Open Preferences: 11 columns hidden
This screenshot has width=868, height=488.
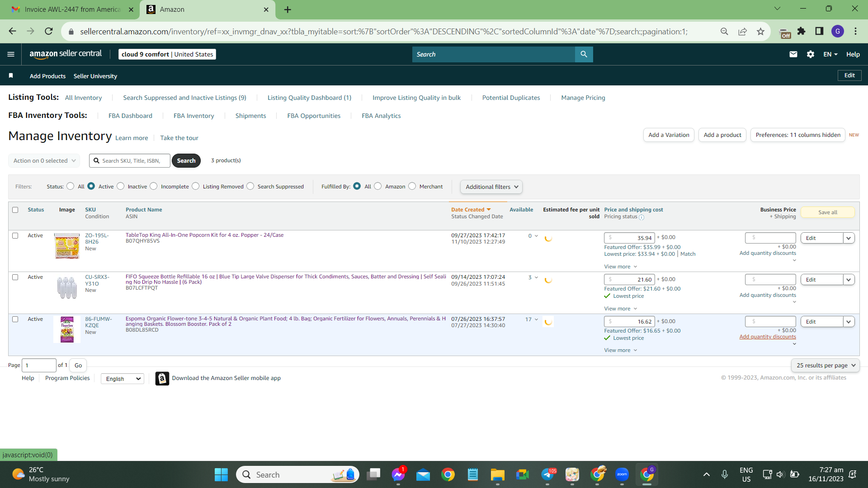click(798, 135)
